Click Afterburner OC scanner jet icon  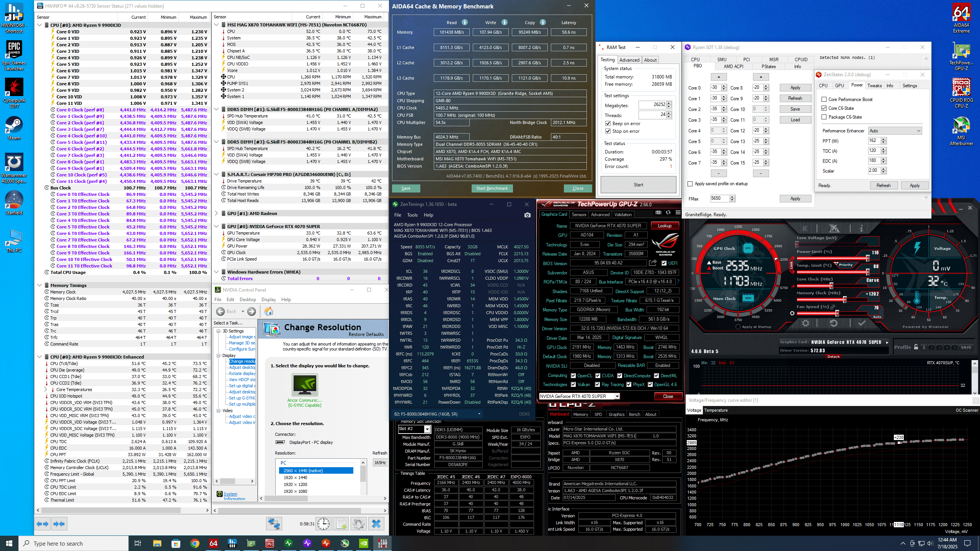834,228
